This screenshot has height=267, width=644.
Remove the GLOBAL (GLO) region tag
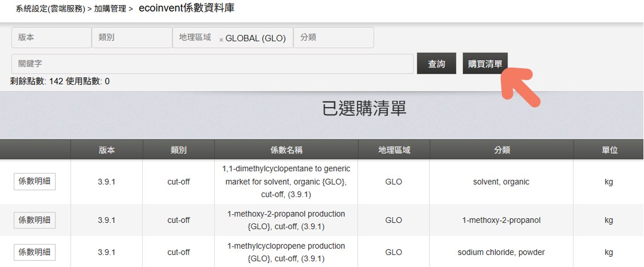221,40
